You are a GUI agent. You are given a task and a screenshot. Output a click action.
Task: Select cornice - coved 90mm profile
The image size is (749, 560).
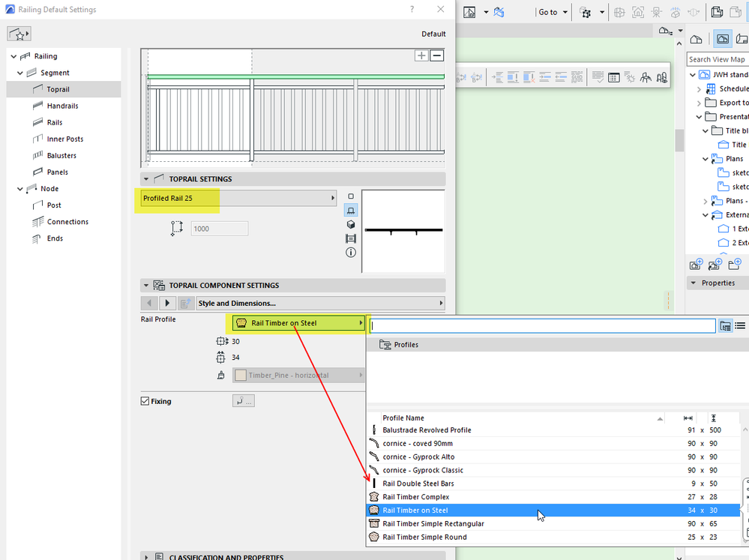tap(553, 443)
